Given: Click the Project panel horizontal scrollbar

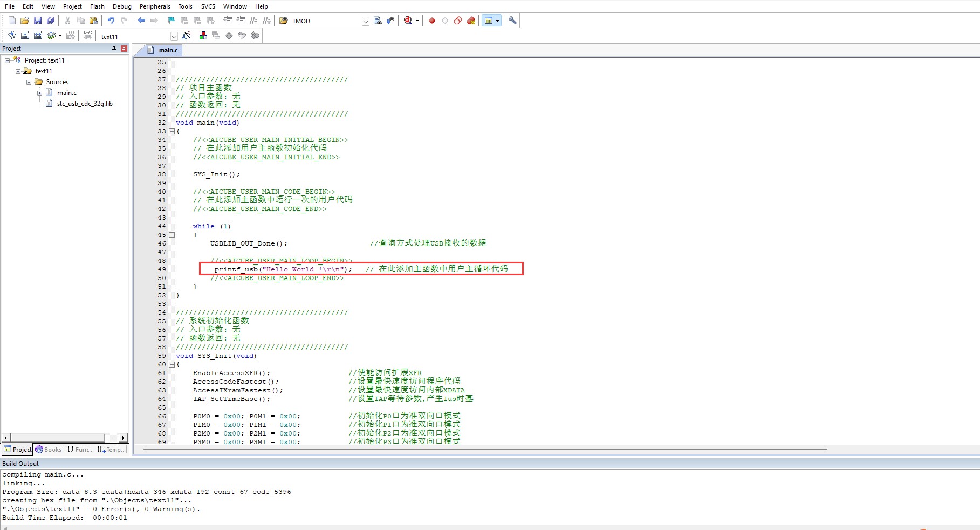Looking at the screenshot, I should tap(57, 438).
